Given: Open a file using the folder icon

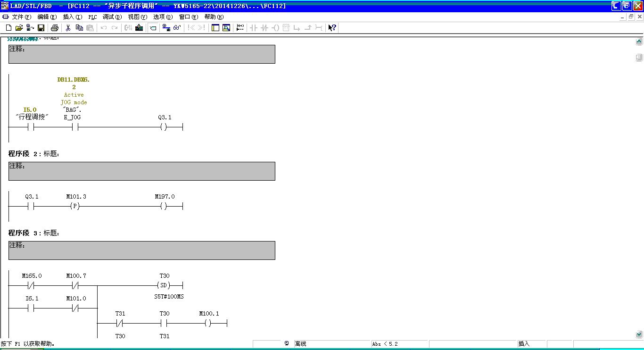Looking at the screenshot, I should (19, 28).
